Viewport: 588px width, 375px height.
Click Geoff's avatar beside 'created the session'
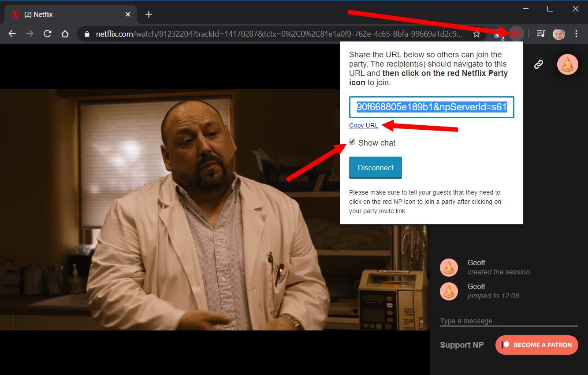(x=449, y=267)
